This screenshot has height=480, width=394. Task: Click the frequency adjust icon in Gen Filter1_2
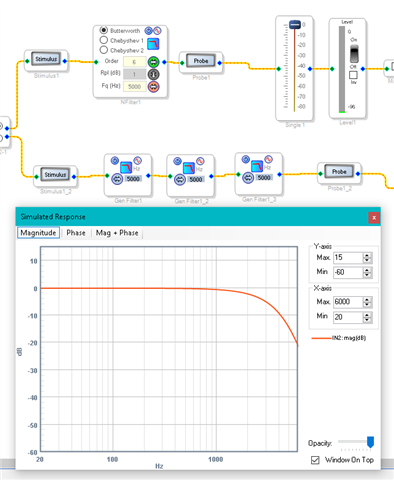(180, 180)
